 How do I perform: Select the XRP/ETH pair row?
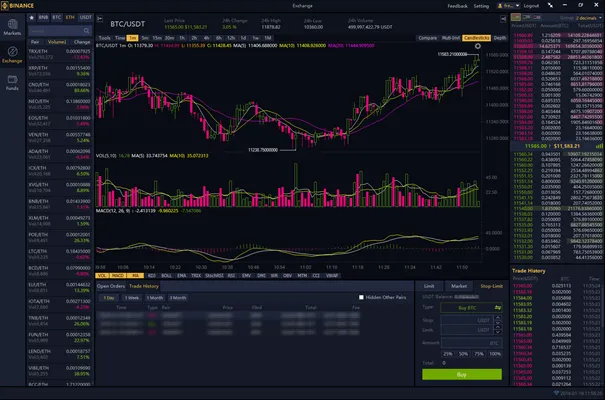click(59, 71)
